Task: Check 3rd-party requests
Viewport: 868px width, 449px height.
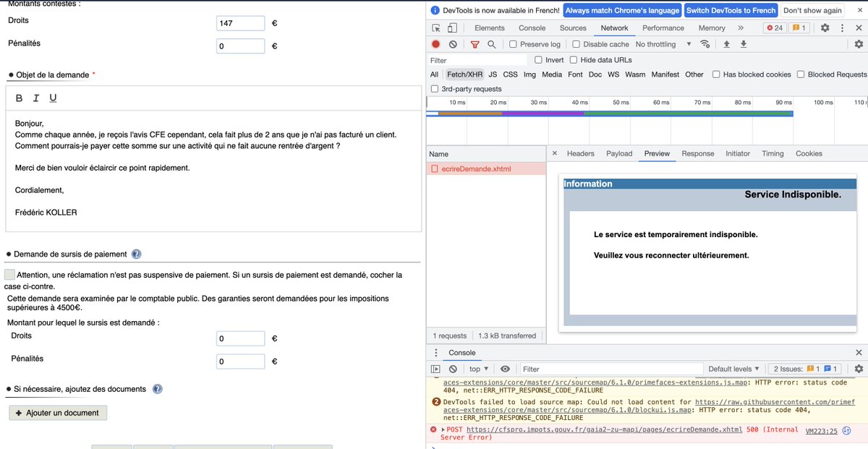Action: coord(435,89)
